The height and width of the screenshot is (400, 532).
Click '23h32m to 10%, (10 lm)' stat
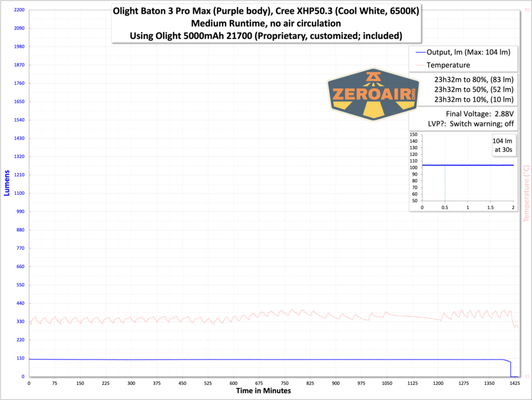coord(474,99)
